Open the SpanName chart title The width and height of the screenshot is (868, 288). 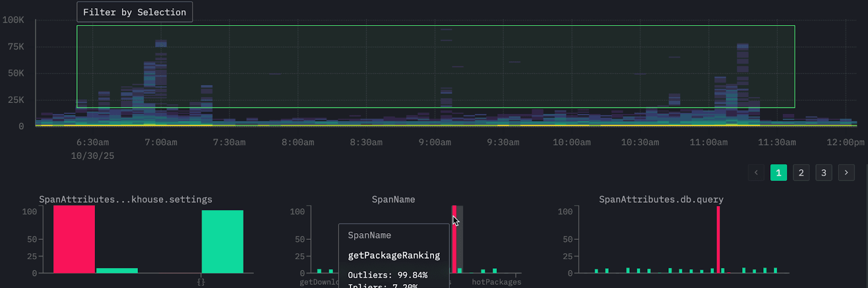point(393,200)
